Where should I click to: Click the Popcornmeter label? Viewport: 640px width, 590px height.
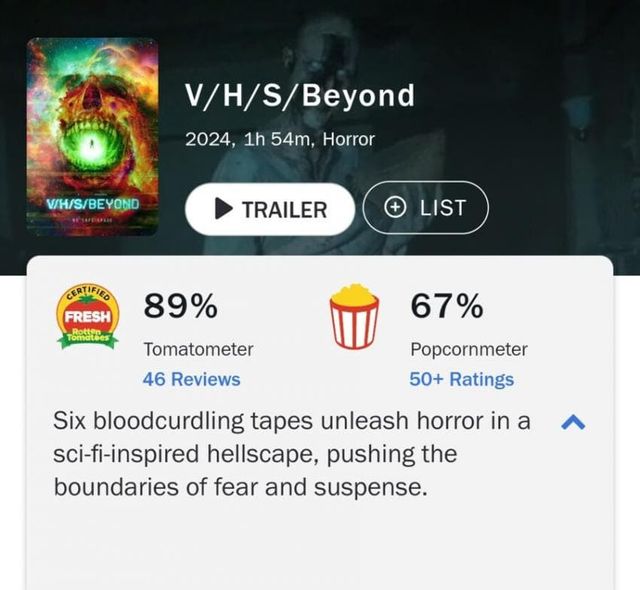pos(469,349)
